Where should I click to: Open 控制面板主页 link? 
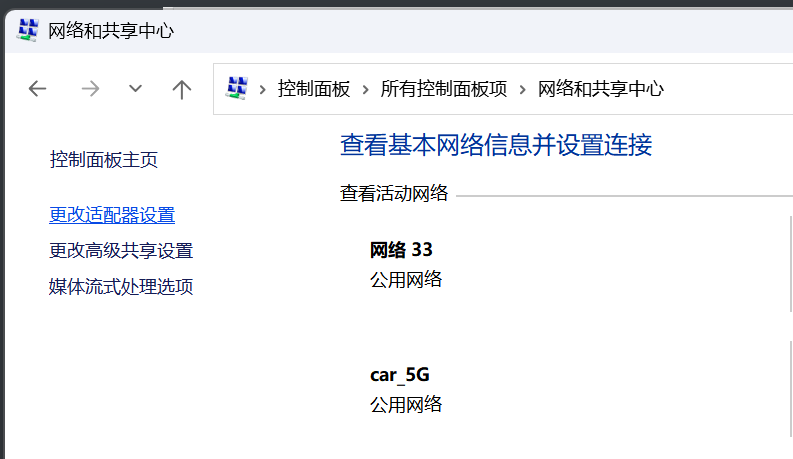click(x=104, y=160)
